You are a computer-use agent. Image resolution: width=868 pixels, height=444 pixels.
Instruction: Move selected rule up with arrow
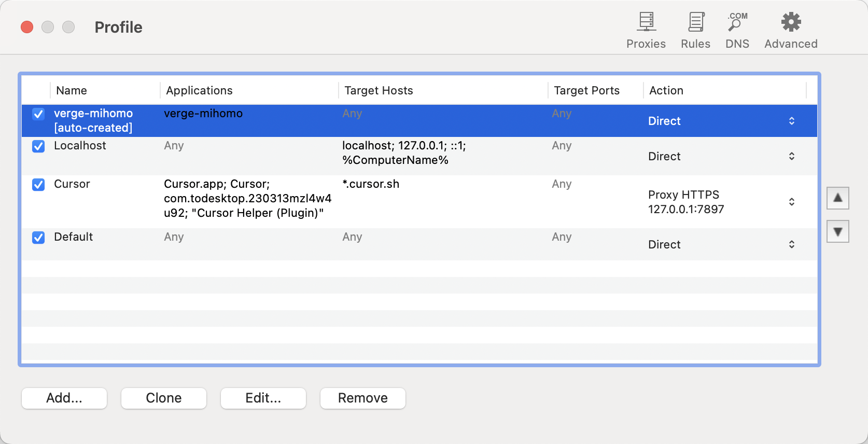837,198
